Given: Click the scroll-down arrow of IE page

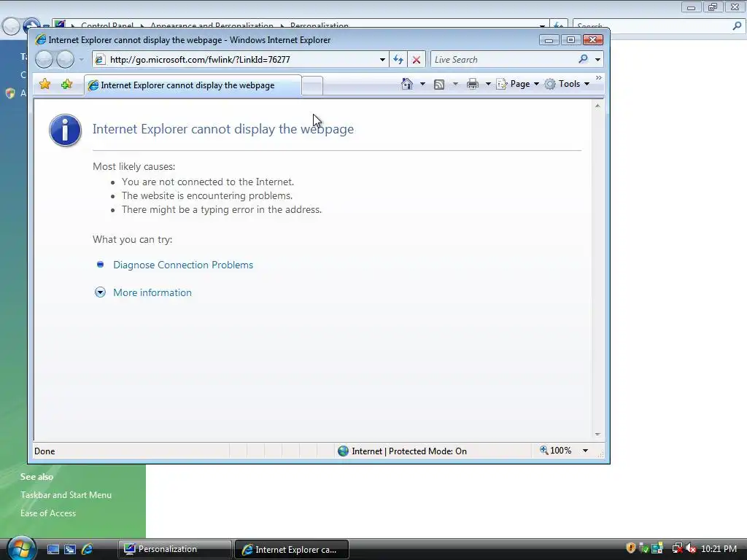Looking at the screenshot, I should point(597,435).
